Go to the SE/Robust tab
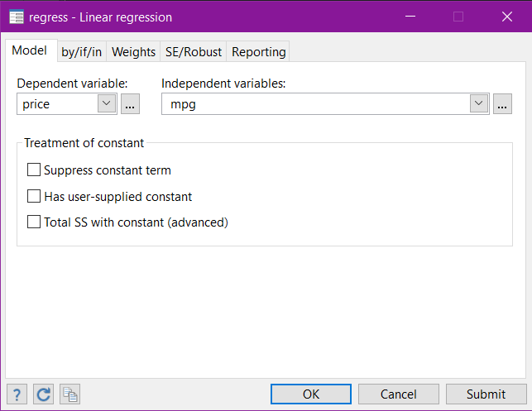 click(x=193, y=51)
